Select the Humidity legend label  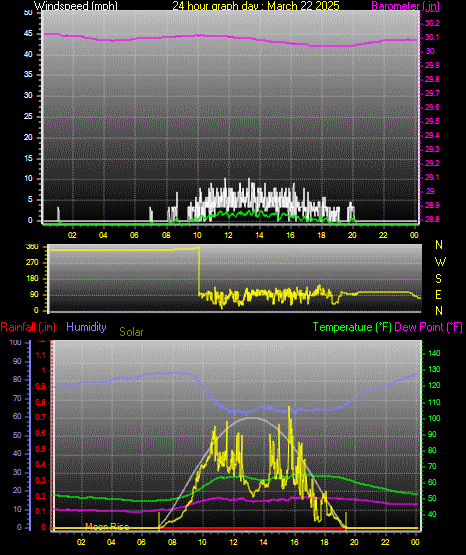86,327
